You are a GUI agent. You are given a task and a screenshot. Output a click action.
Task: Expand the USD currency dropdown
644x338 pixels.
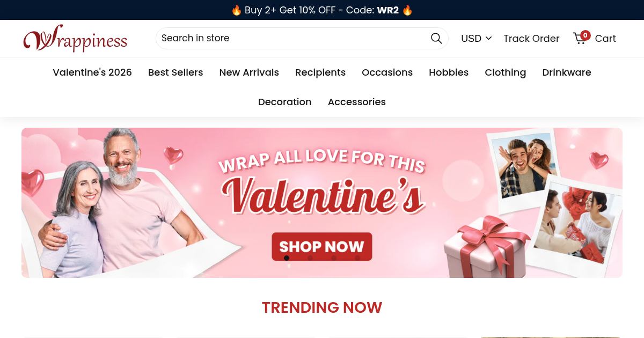[x=477, y=38]
